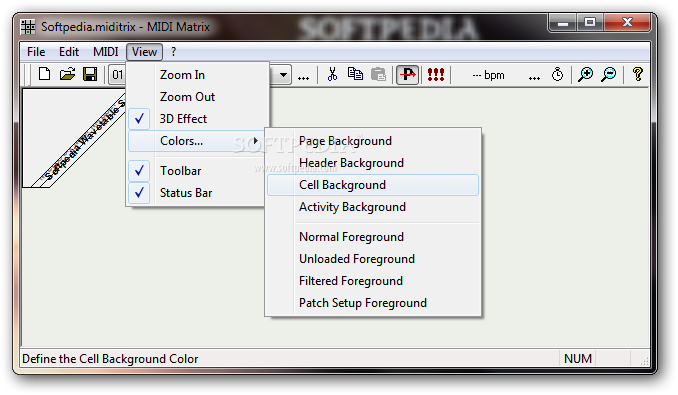This screenshot has width=678, height=395.
Task: Copy using the copy pages icon
Action: [355, 74]
